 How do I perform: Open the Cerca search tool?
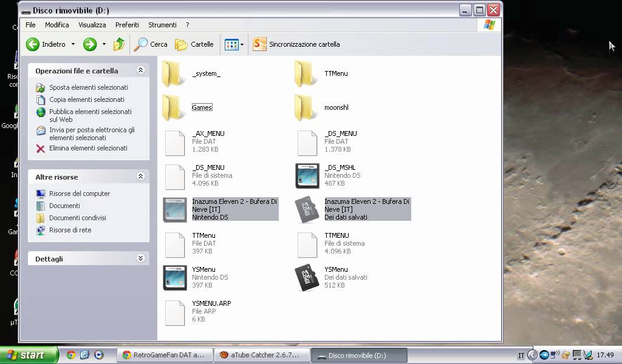click(x=151, y=44)
